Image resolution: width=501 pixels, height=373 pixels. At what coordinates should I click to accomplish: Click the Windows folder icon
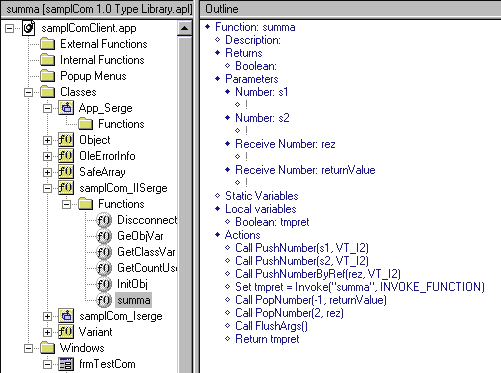point(48,348)
